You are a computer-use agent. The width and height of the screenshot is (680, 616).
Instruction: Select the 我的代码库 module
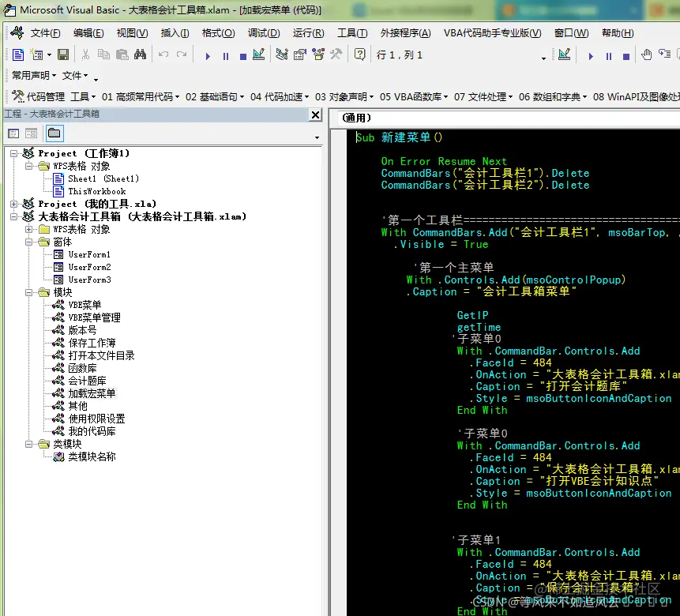coord(92,431)
